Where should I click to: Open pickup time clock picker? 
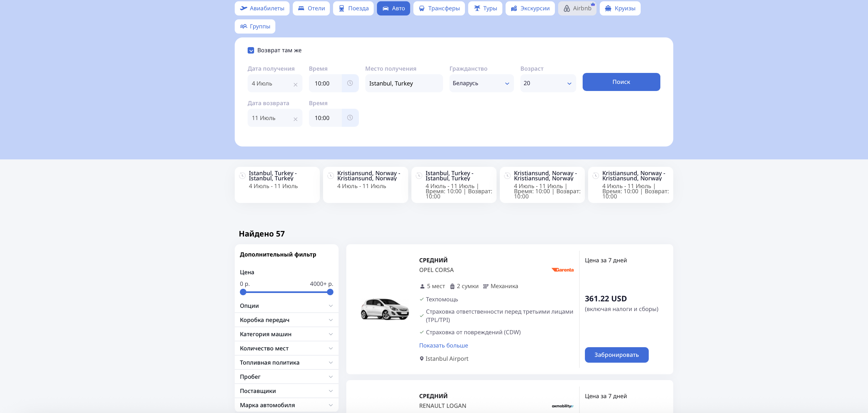350,83
